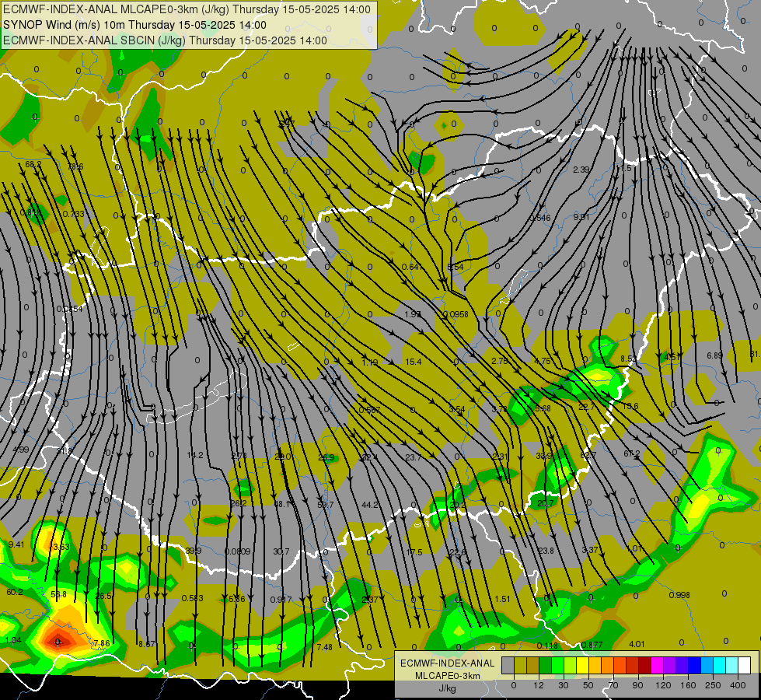Click the map value 0.917
The image size is (761, 700).
[x=281, y=600]
